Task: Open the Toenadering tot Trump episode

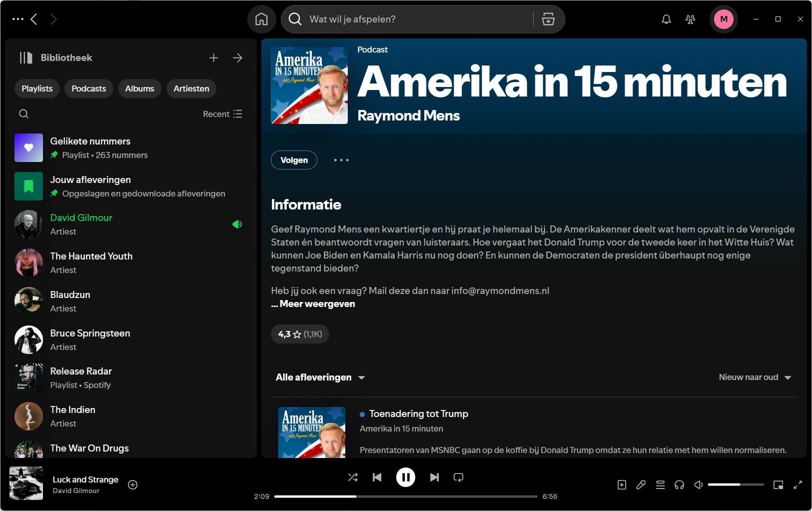Action: [x=419, y=414]
